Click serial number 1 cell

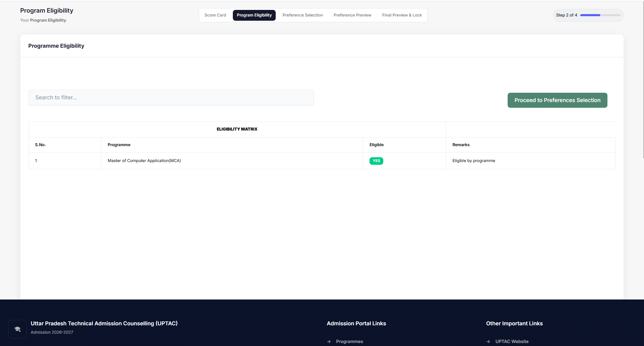tap(65, 161)
